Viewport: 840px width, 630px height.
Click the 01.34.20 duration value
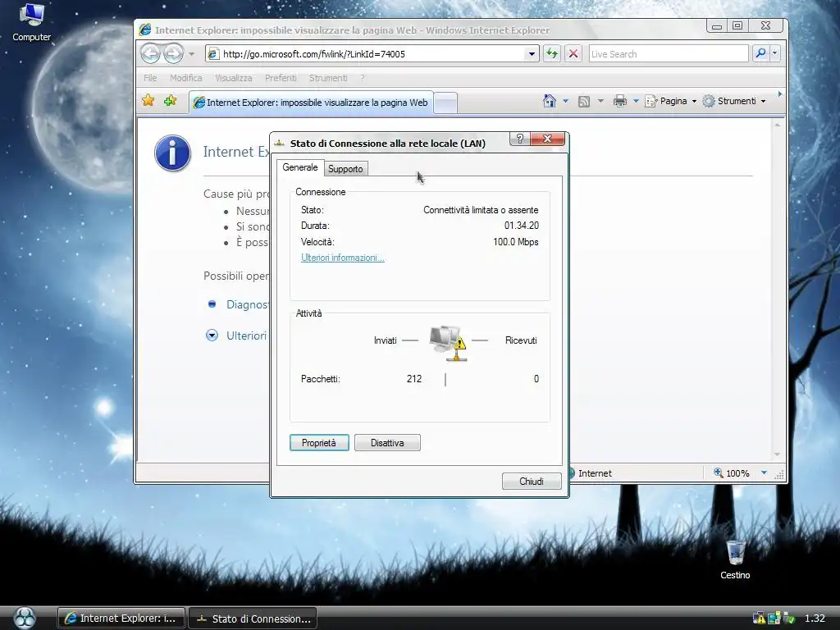pyautogui.click(x=521, y=226)
